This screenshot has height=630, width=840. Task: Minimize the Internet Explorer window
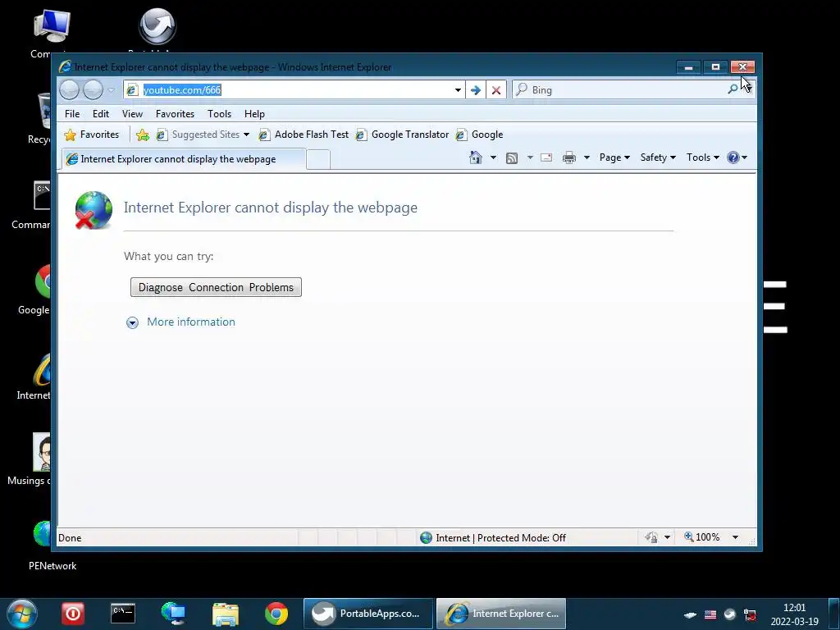click(689, 67)
